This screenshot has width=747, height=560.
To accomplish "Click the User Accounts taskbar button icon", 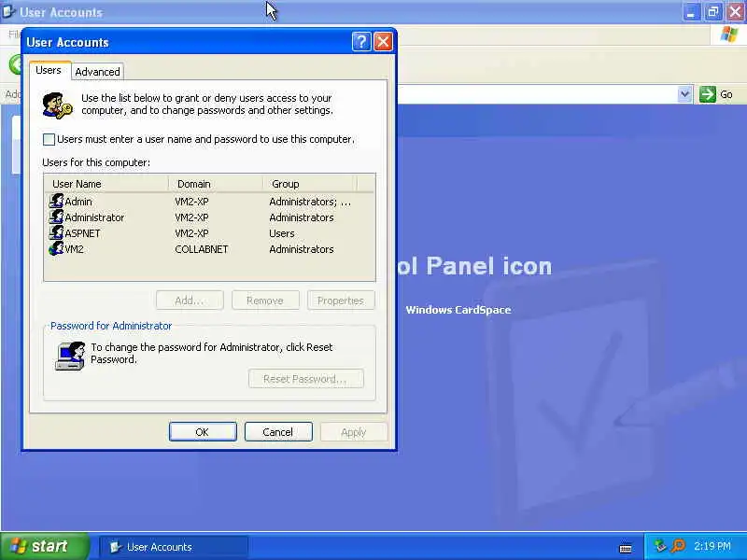I will pyautogui.click(x=115, y=547).
